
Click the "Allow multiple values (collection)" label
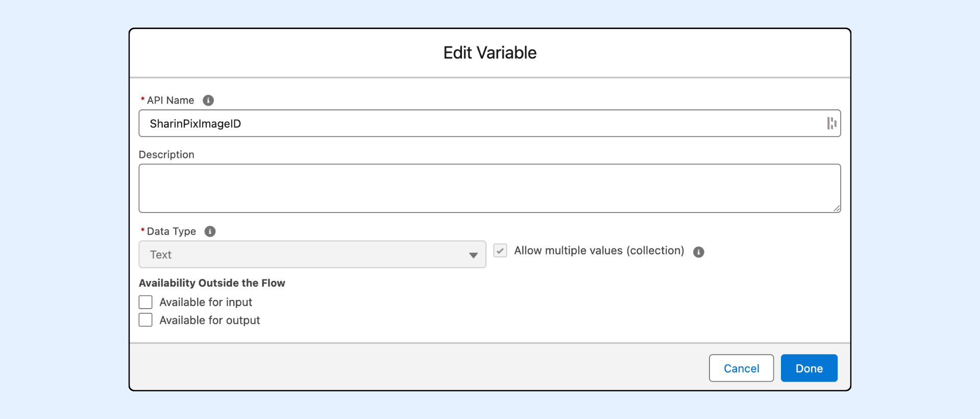coord(599,251)
